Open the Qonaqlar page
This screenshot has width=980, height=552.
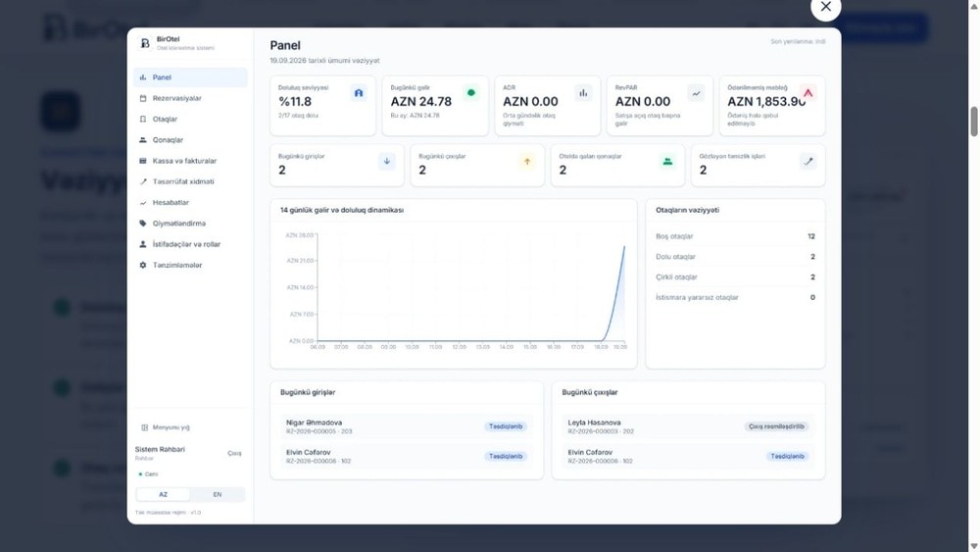pos(190,140)
